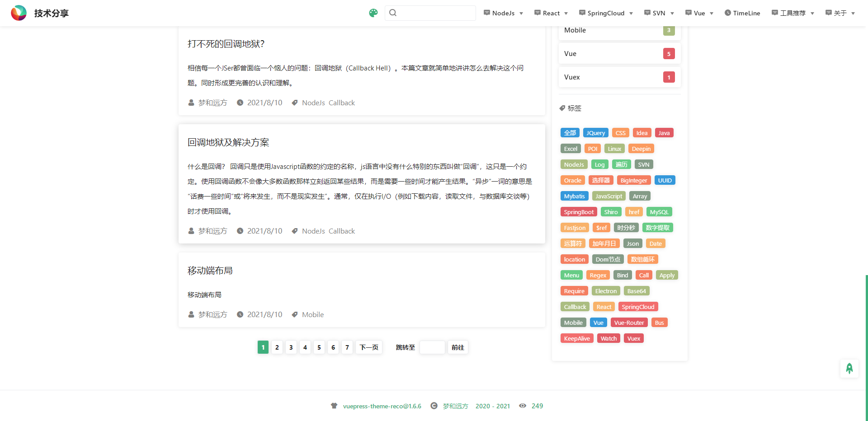The height and width of the screenshot is (421, 868).
Task: Select the Vue-Router tag
Action: [x=629, y=323]
